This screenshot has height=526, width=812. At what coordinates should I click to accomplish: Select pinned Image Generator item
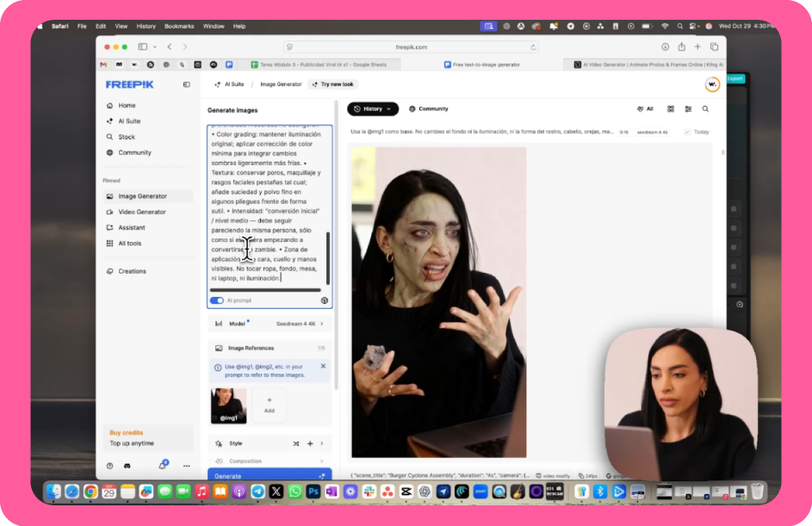(147, 196)
